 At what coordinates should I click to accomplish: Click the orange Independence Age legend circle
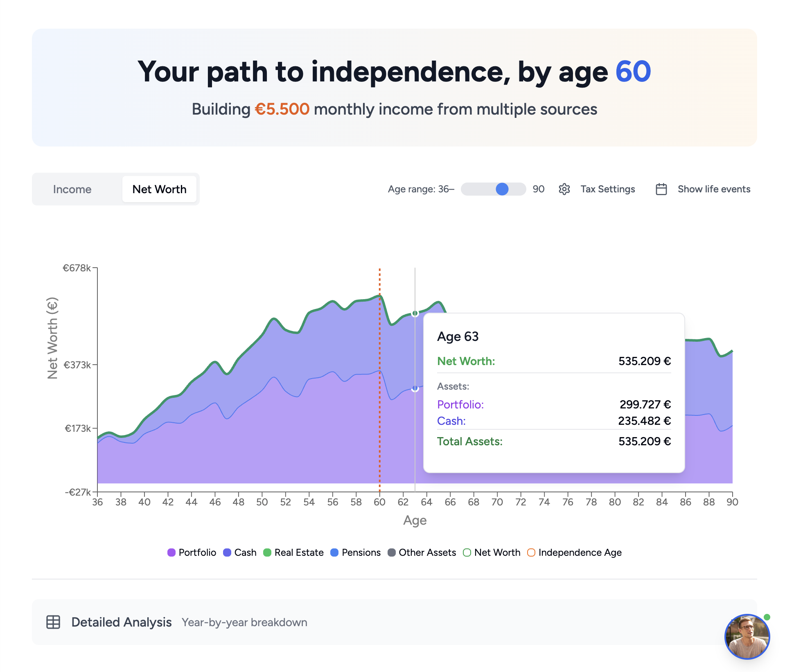click(531, 552)
